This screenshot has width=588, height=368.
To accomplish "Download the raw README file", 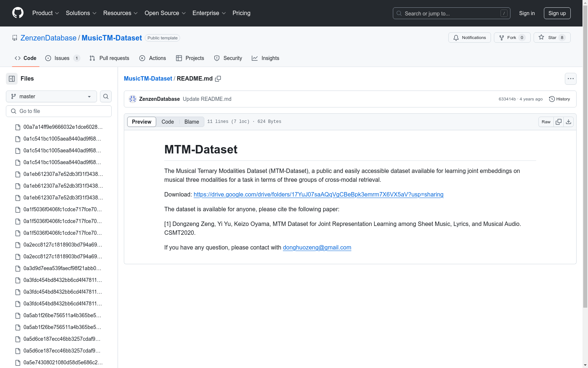I will [x=569, y=122].
